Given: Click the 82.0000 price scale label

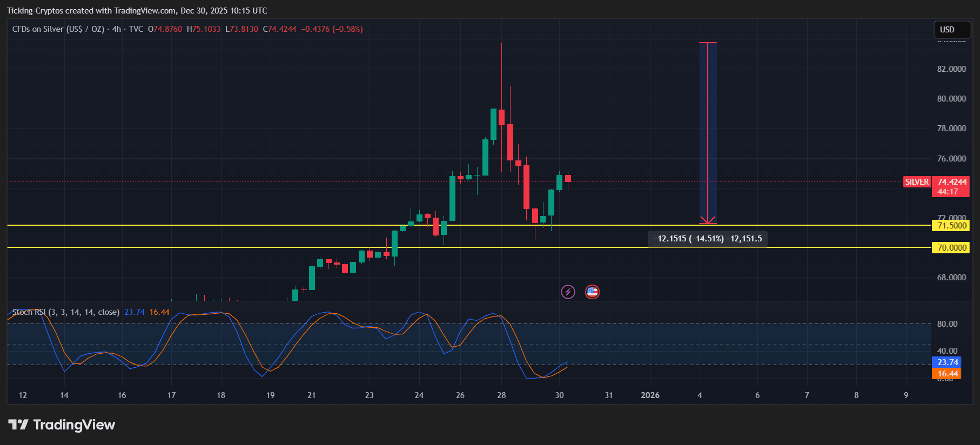Looking at the screenshot, I should tap(951, 69).
